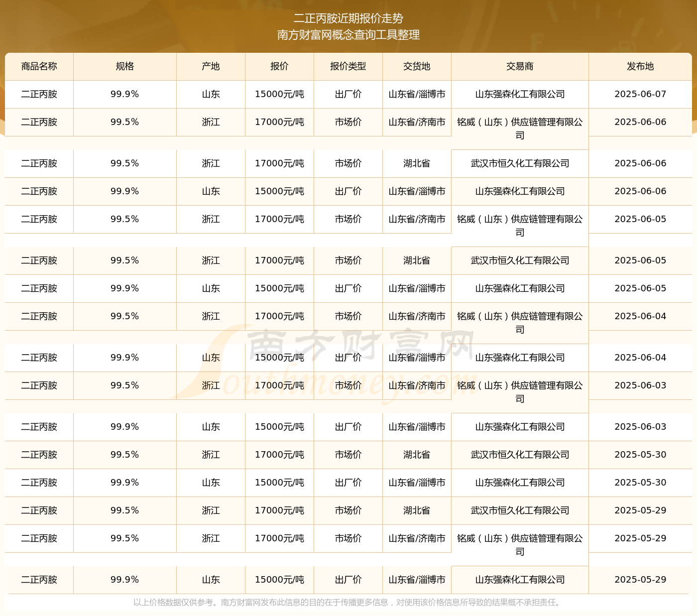Click the 2025-06-03 date in the 铭威 row
The image size is (697, 616).
[640, 385]
